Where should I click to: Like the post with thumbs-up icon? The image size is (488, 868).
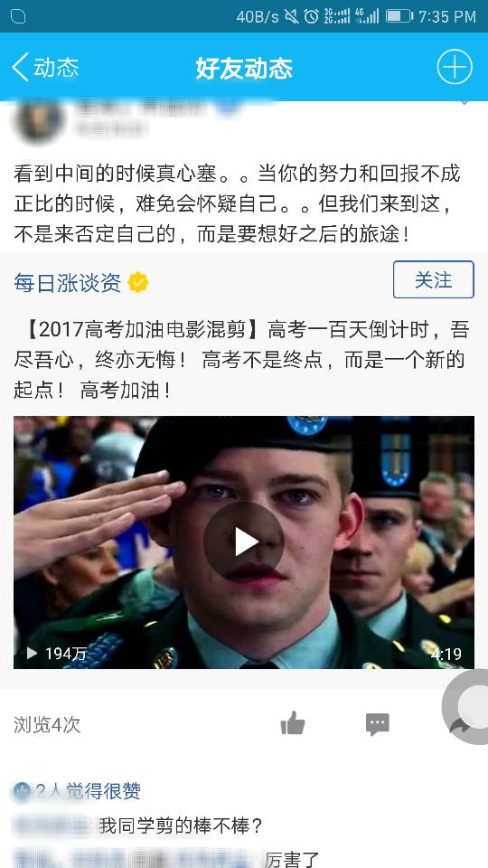(293, 723)
